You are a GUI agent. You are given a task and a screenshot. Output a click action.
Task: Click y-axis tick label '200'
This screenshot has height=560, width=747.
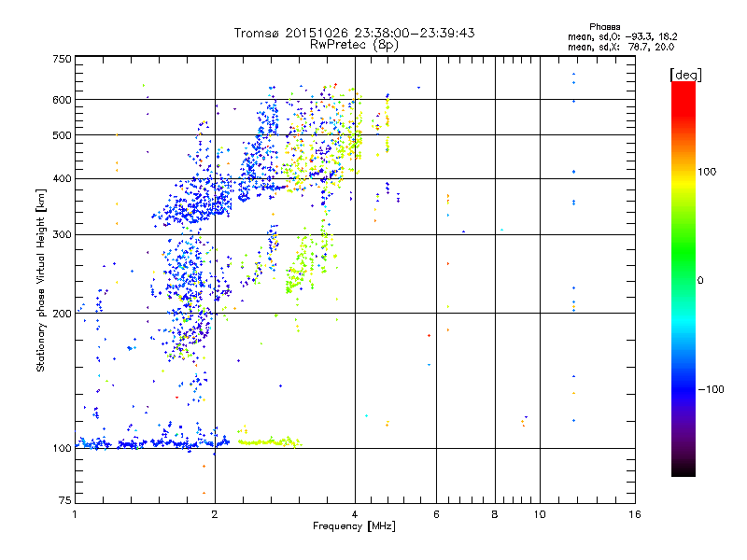click(62, 314)
